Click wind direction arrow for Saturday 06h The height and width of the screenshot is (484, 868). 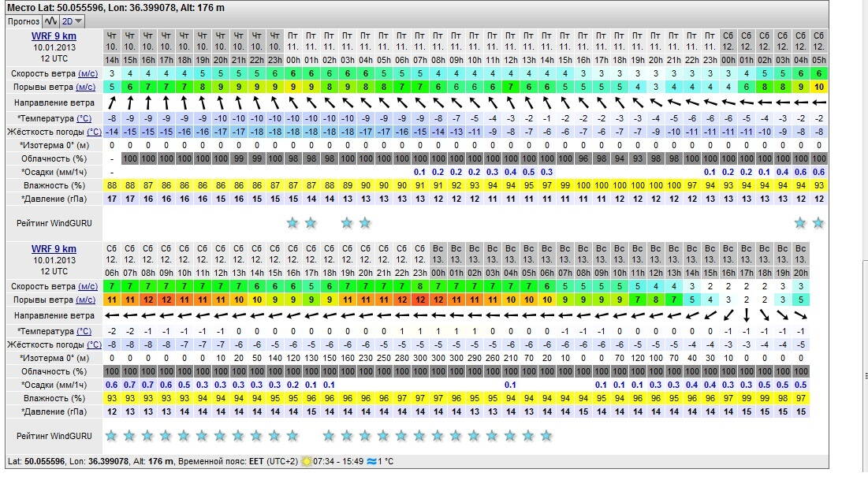[111, 315]
